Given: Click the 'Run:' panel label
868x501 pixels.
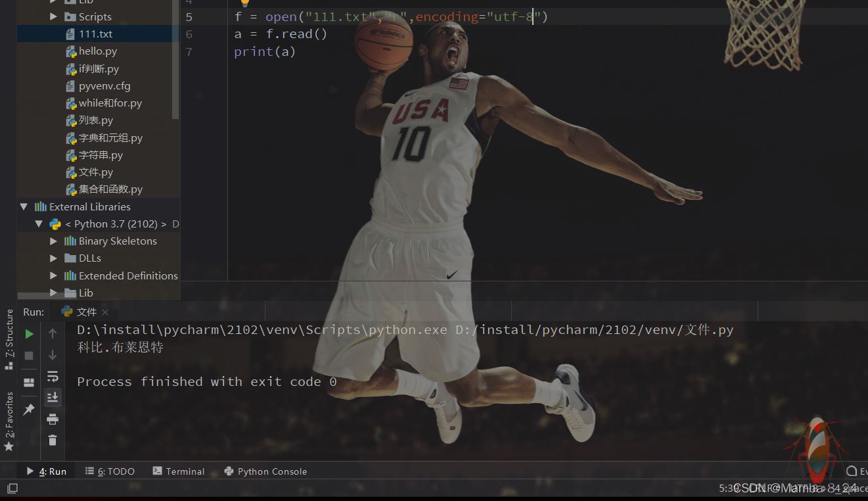Looking at the screenshot, I should click(34, 312).
